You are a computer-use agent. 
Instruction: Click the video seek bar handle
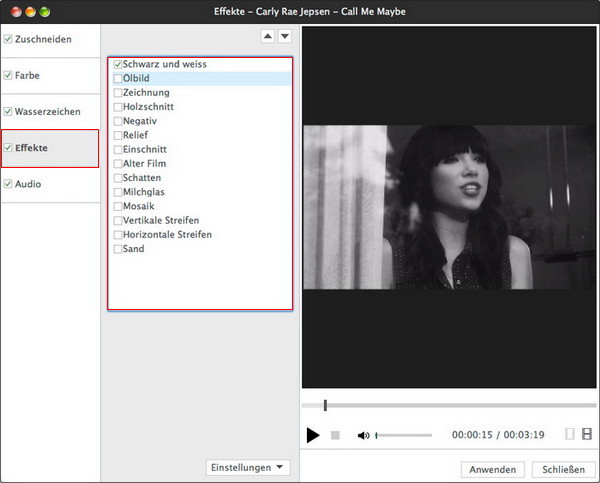pos(325,405)
